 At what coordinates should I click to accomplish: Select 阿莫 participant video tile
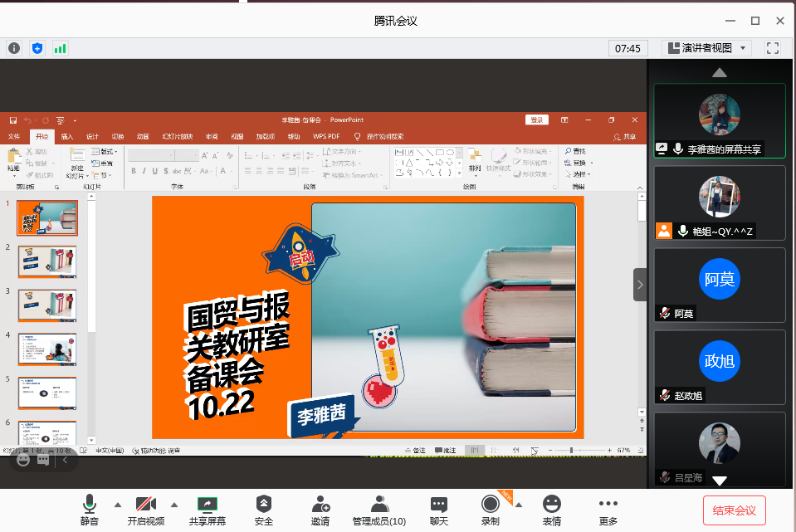pyautogui.click(x=720, y=285)
